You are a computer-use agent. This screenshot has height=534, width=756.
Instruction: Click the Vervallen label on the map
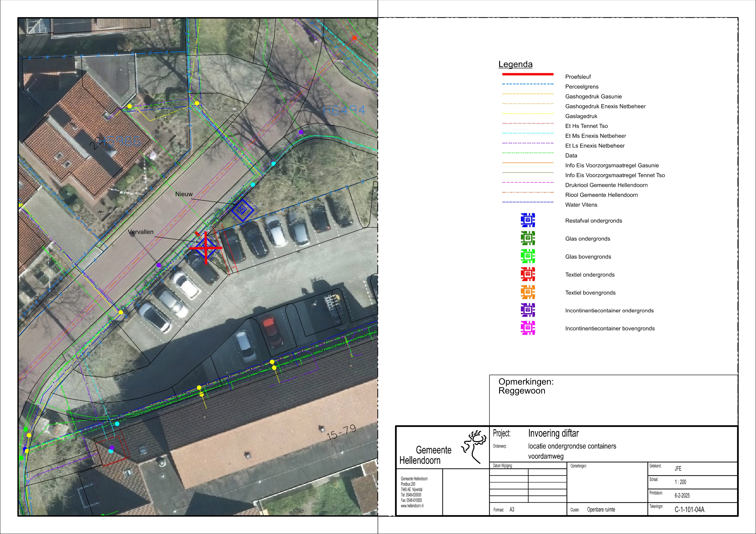click(141, 232)
